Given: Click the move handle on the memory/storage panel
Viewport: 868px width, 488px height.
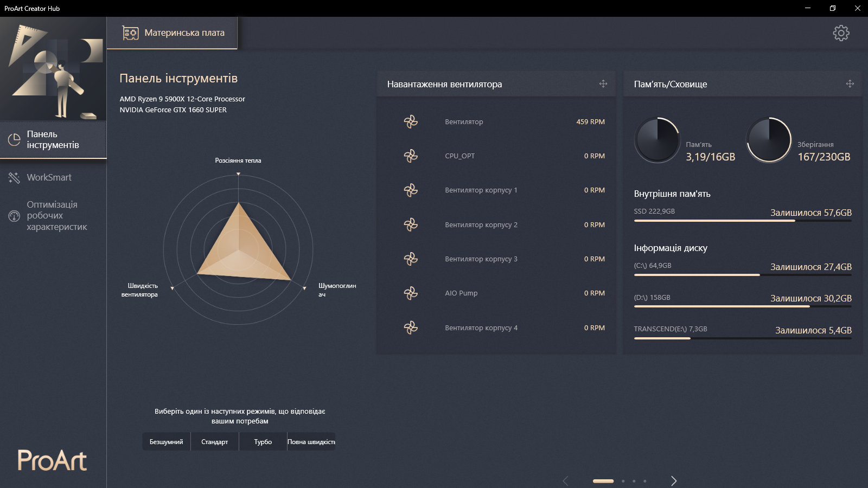Looking at the screenshot, I should (x=850, y=84).
